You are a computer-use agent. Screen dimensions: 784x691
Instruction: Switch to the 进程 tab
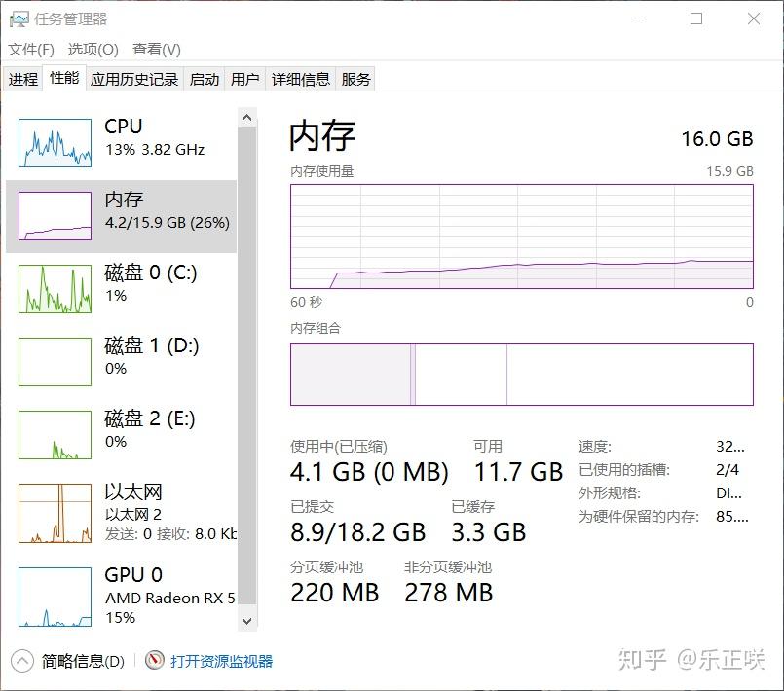click(23, 79)
